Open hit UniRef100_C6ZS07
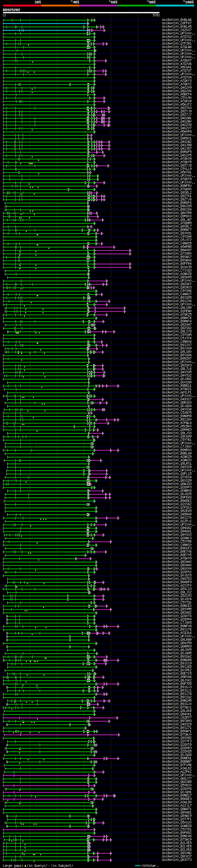 177,30
